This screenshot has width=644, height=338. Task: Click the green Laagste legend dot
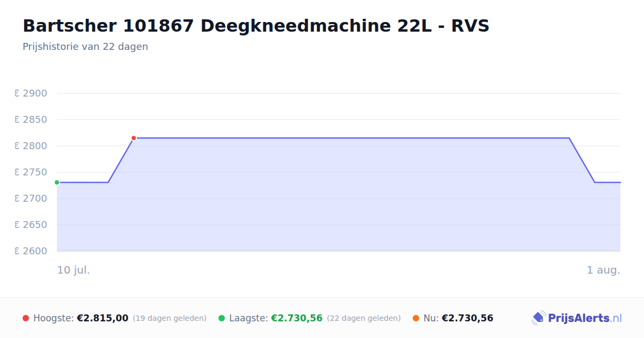[222, 318]
